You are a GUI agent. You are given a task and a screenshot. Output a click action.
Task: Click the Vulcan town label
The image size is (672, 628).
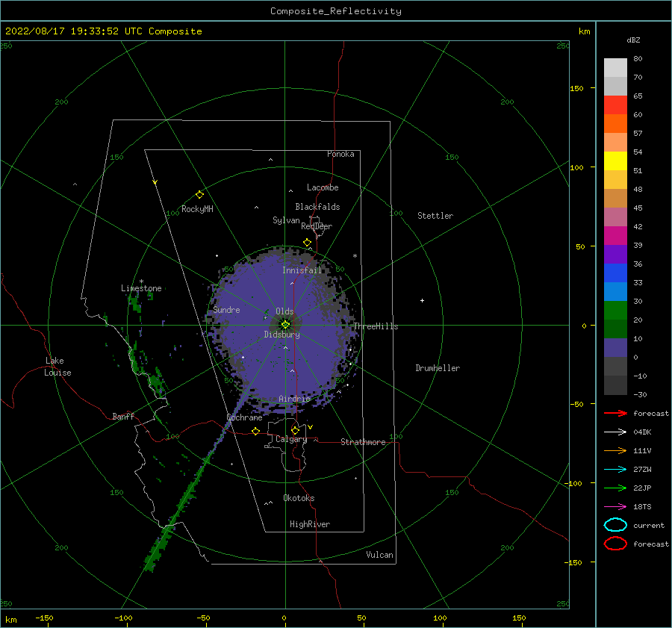click(379, 555)
